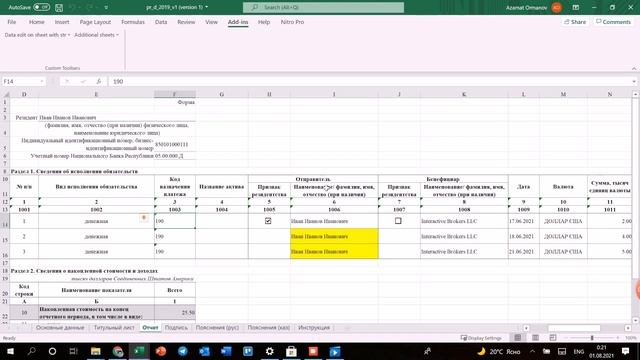Image resolution: width=640 pixels, height=360 pixels.
Task: Open the Azamat Omanov account avatar
Action: coord(556,7)
